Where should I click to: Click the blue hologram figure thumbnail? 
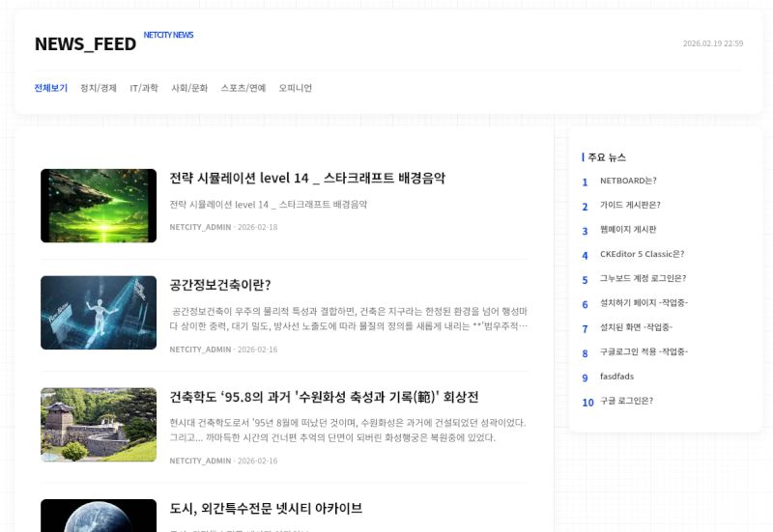coord(99,313)
